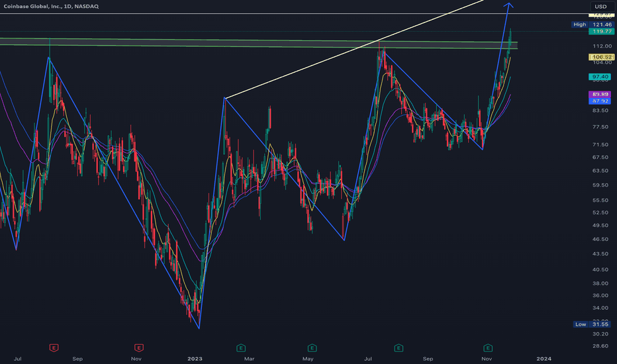The height and width of the screenshot is (364, 617).
Task: Open the green earnings marker between 2023 and Mar
Action: point(241,348)
